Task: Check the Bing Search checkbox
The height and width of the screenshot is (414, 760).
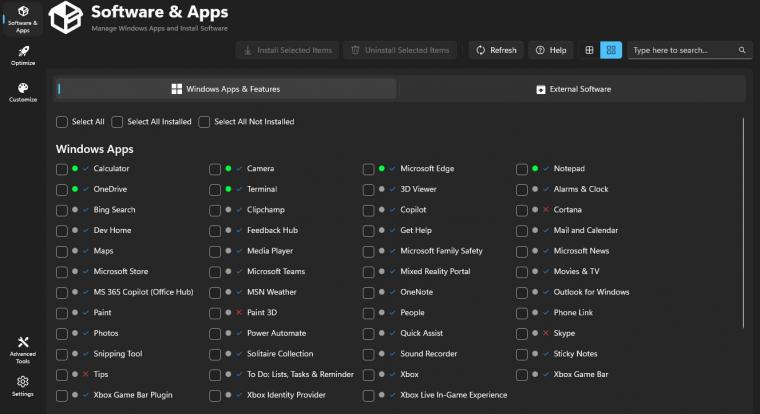Action: coord(62,210)
